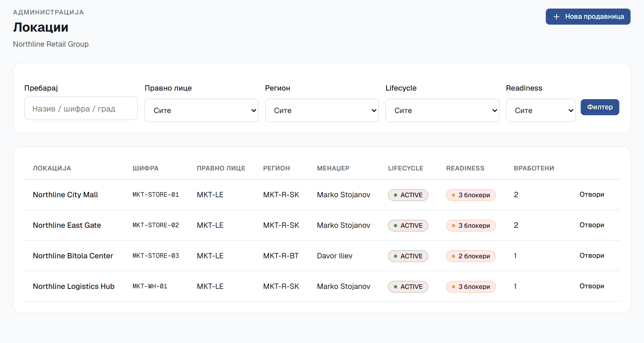The image size is (644, 343).
Task: Click the Northline City Mall location name
Action: pos(65,195)
